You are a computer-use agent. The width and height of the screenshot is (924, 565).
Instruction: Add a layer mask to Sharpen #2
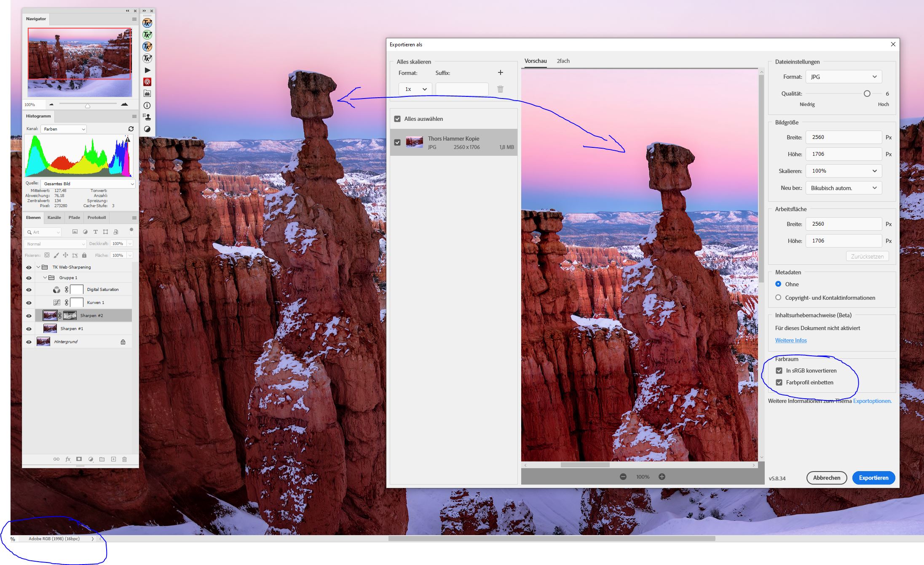coord(79,459)
